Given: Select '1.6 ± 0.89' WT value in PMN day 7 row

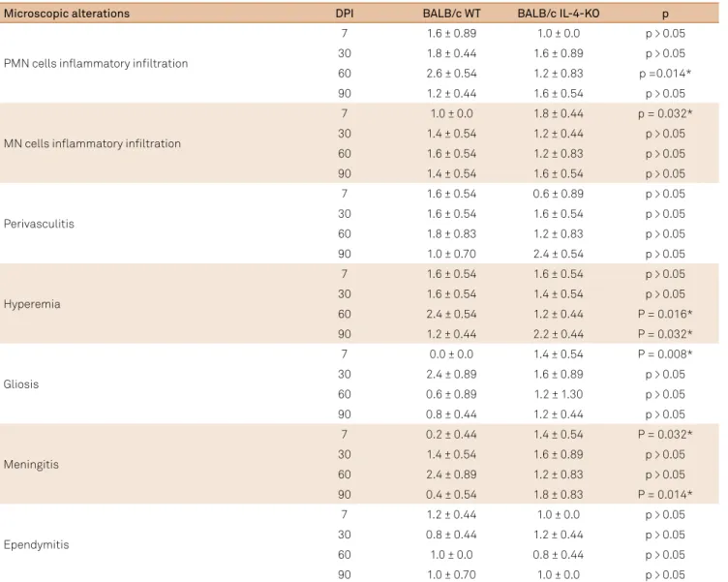Looking at the screenshot, I should click(451, 34).
